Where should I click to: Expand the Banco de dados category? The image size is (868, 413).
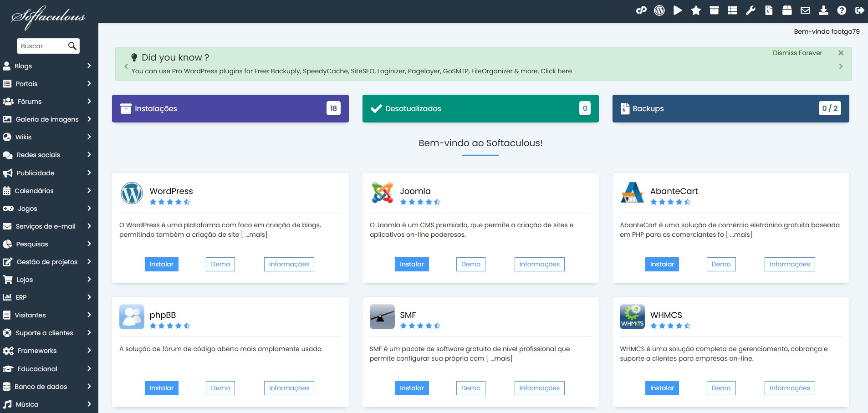pyautogui.click(x=47, y=387)
